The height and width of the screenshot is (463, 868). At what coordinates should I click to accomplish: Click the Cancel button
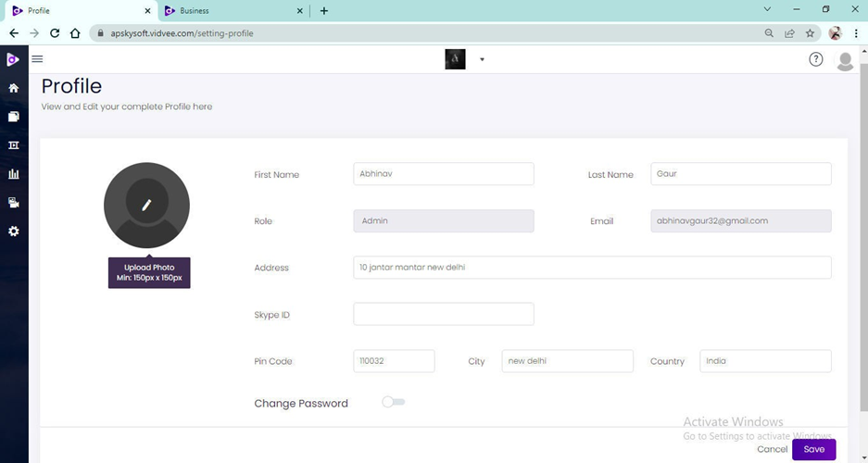773,449
